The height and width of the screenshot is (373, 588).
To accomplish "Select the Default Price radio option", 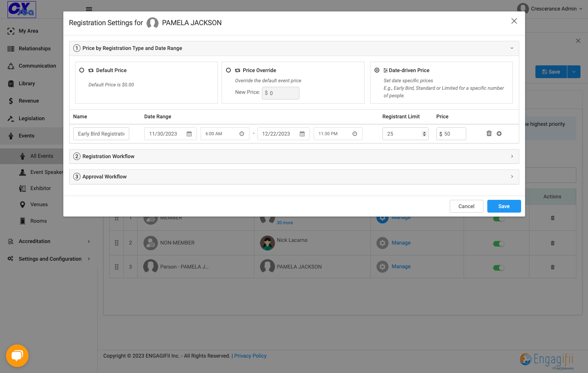I will (x=82, y=70).
